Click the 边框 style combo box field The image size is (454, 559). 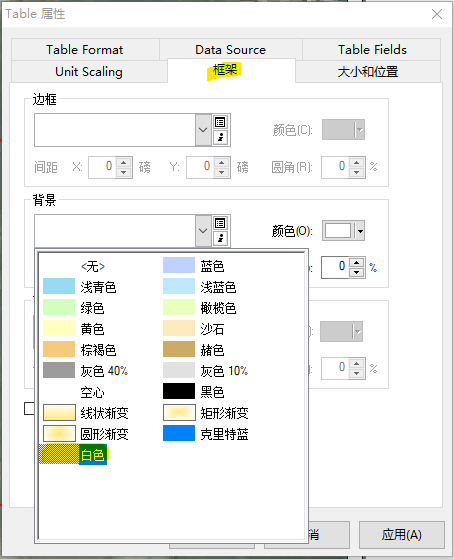pyautogui.click(x=115, y=130)
